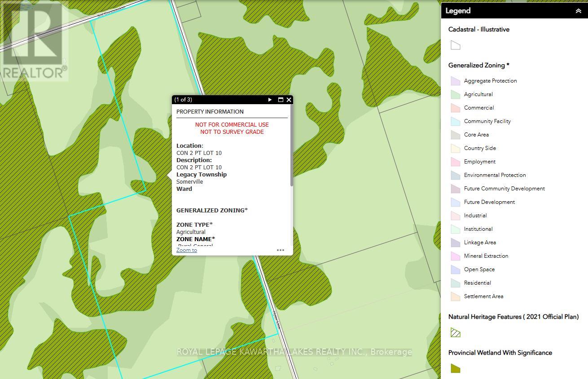Click the Cadastral Illustrative legend symbol
The height and width of the screenshot is (379, 588).
tap(456, 45)
